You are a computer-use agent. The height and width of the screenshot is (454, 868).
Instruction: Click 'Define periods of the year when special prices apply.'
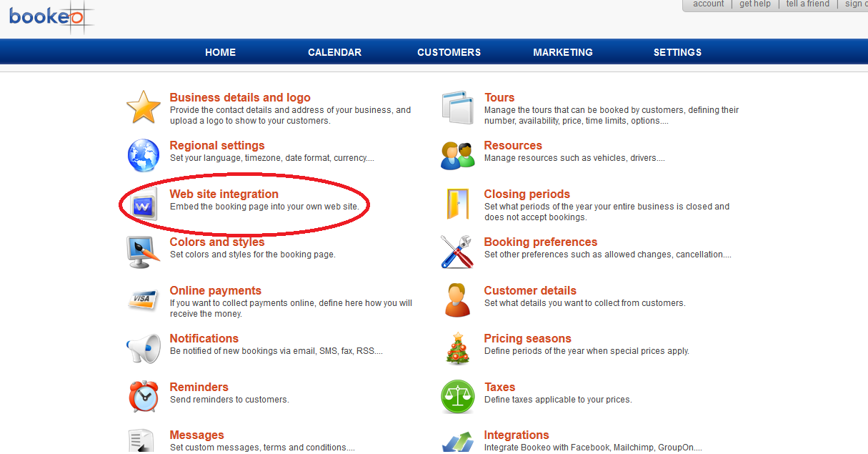tap(587, 351)
